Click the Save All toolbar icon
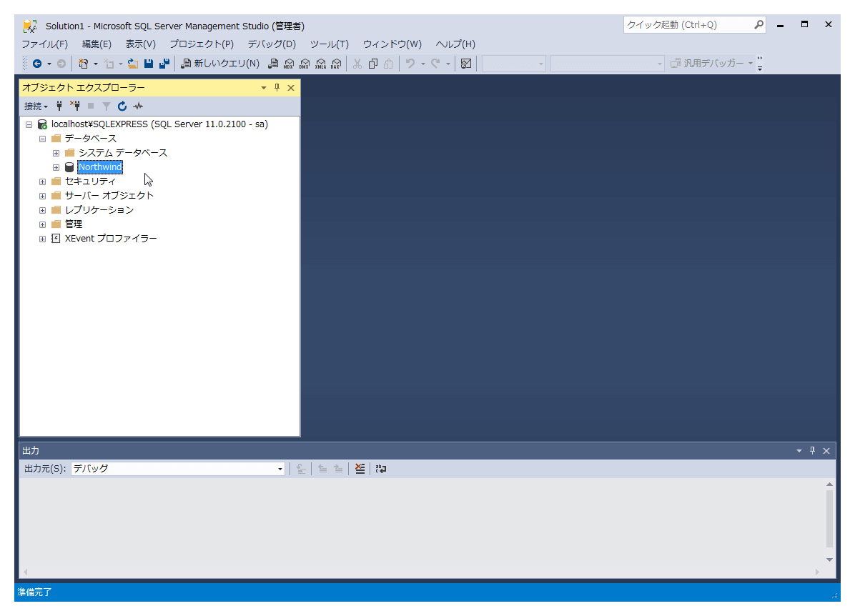Image resolution: width=855 pixels, height=616 pixels. (x=164, y=64)
